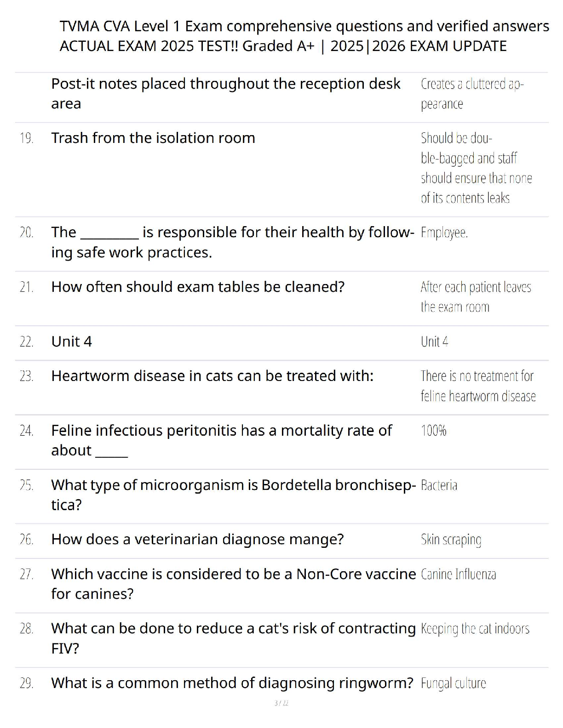The width and height of the screenshot is (563, 728).
Task: Click the 'After each patient leaves' answer
Action: point(475,297)
